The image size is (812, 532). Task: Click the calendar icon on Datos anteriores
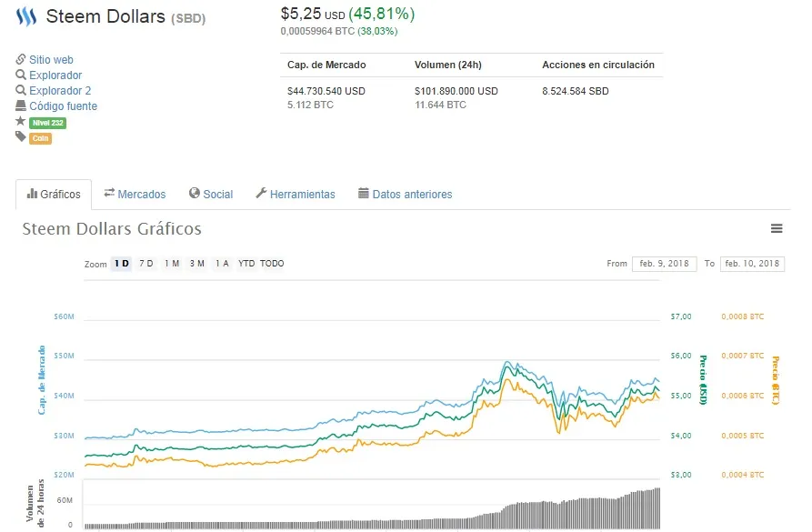(x=364, y=193)
